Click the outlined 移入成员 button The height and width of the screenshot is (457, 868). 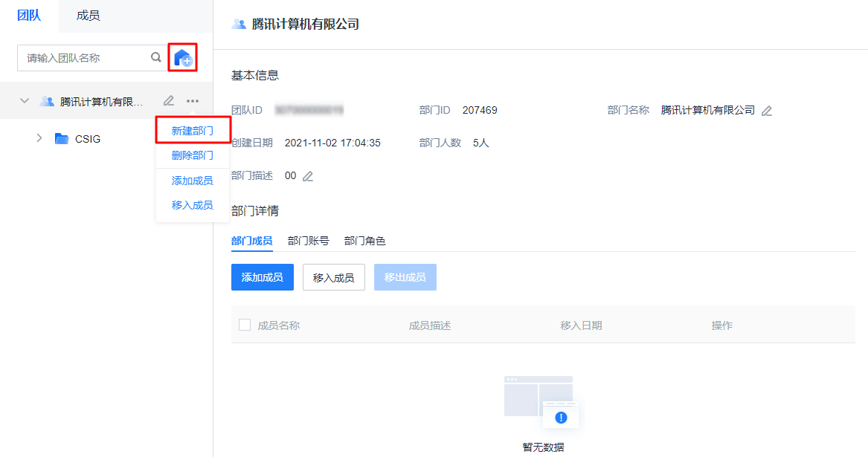pos(334,277)
